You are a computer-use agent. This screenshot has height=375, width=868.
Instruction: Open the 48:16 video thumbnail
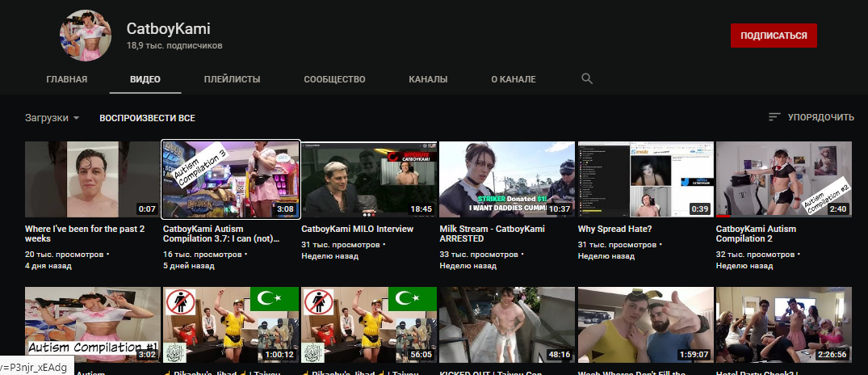(x=507, y=325)
